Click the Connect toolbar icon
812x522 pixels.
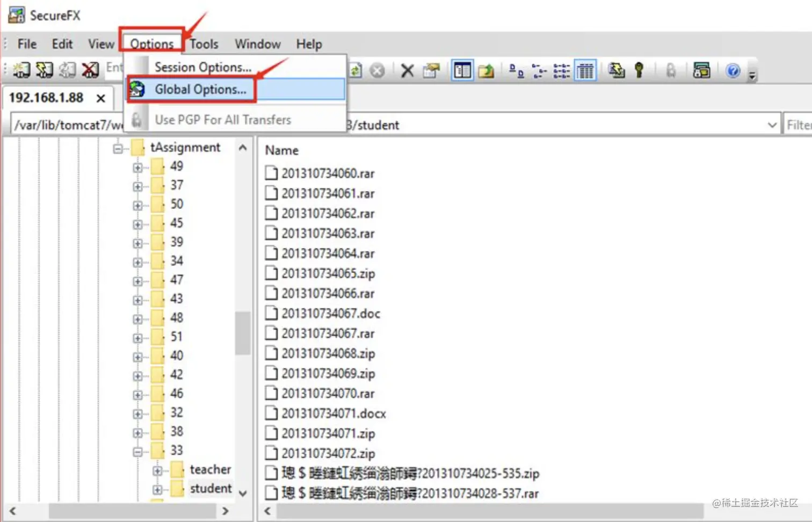click(x=21, y=70)
